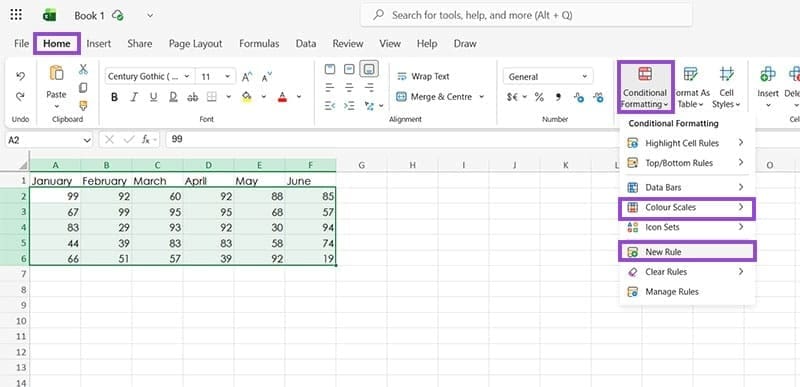Click Merge & Centre button

tap(434, 97)
